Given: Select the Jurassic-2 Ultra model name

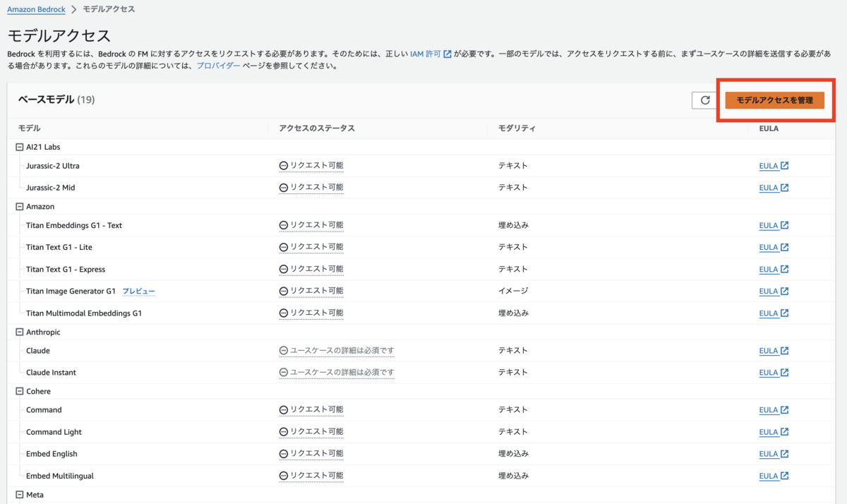Looking at the screenshot, I should 53,167.
